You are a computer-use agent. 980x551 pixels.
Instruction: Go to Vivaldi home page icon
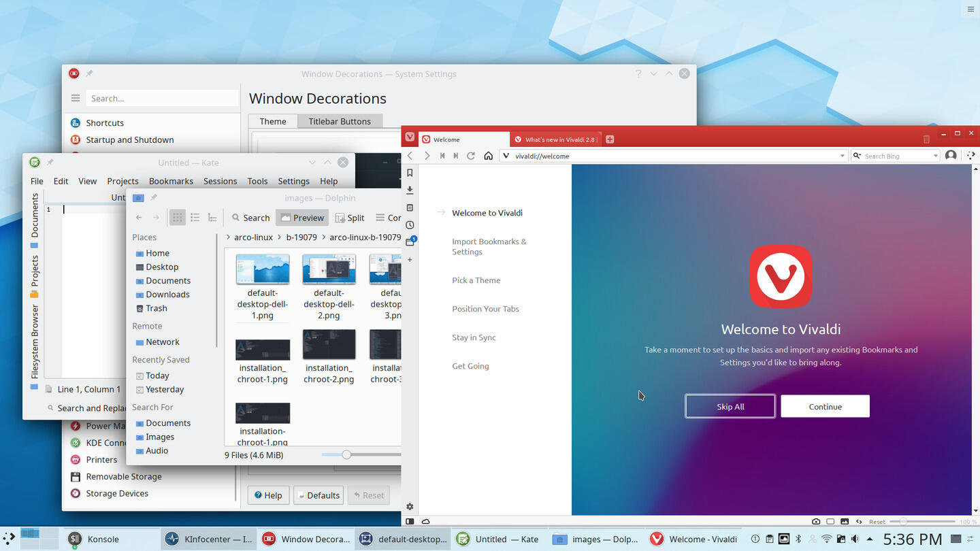[488, 156]
